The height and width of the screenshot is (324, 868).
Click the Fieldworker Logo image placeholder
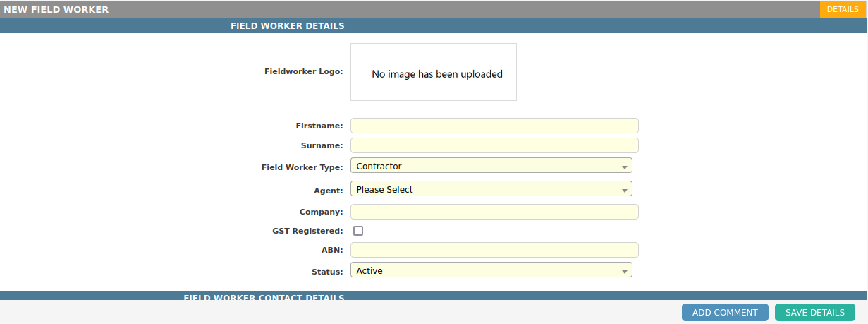point(433,72)
